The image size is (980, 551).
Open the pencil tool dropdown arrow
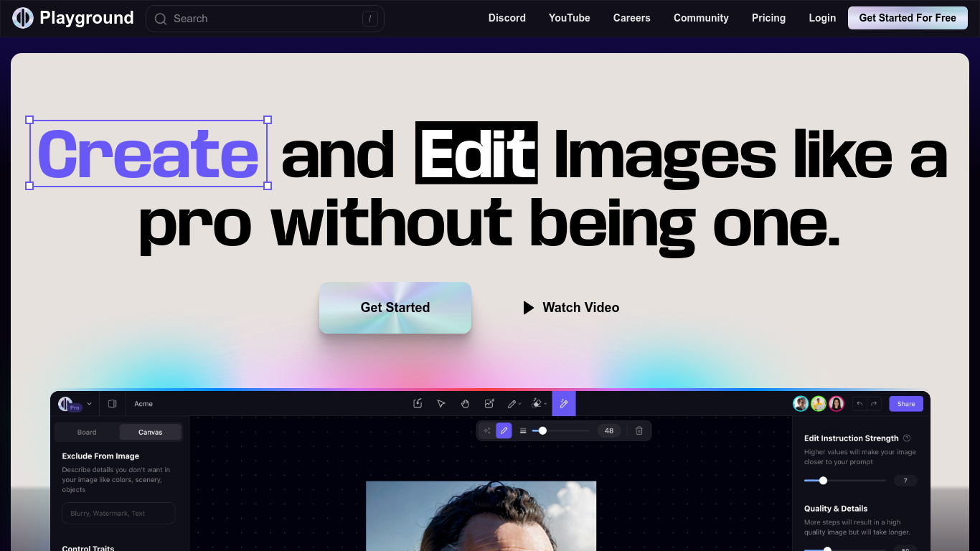[520, 405]
